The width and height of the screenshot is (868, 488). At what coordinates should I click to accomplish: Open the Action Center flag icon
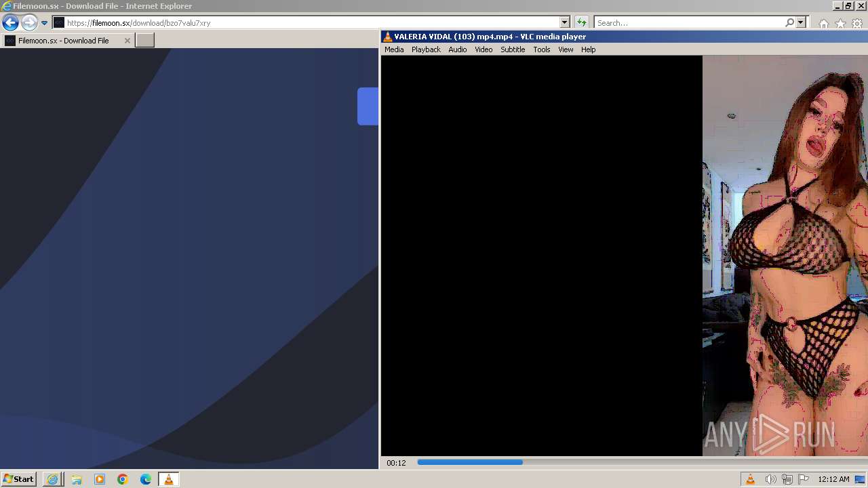[804, 479]
